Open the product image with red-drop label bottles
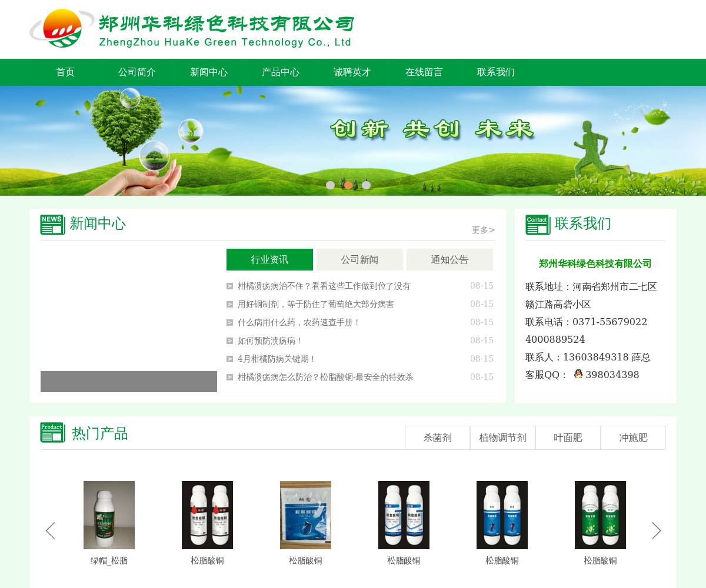The width and height of the screenshot is (706, 588). (x=207, y=515)
